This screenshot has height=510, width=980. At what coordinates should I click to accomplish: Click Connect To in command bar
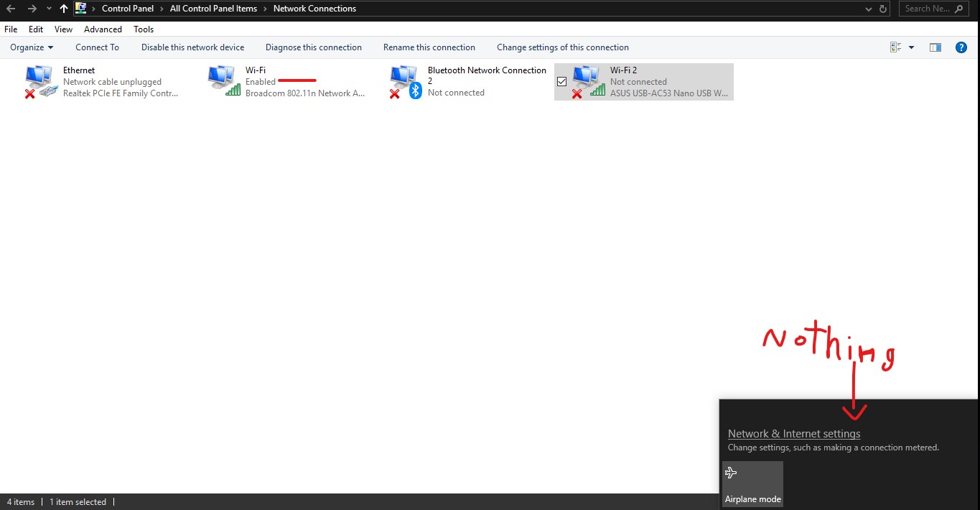[x=97, y=47]
